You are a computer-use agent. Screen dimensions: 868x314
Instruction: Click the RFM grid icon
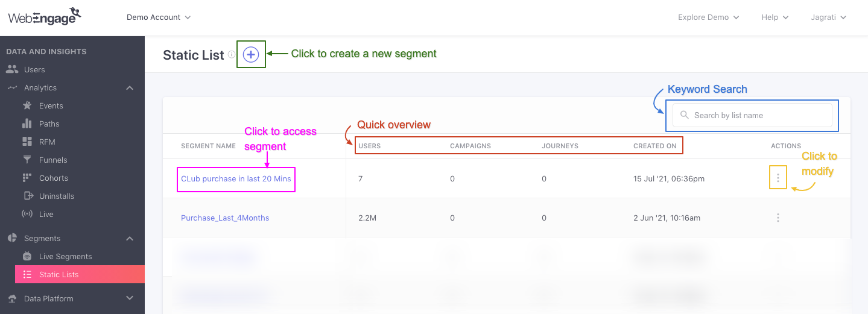pyautogui.click(x=27, y=142)
